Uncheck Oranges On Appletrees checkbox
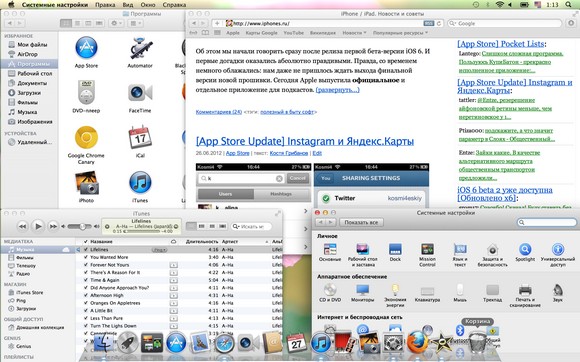Image resolution: width=580 pixels, height=362 pixels. [86, 303]
